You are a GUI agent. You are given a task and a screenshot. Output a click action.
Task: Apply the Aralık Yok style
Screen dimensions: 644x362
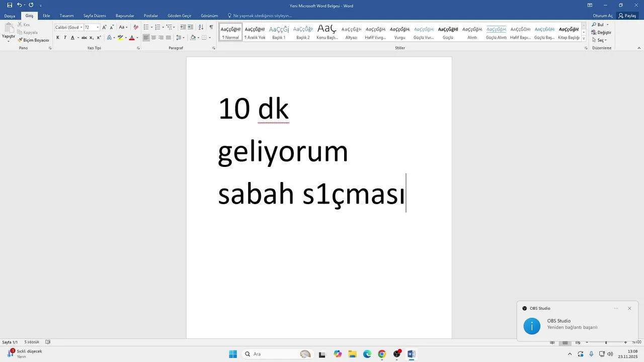(255, 33)
